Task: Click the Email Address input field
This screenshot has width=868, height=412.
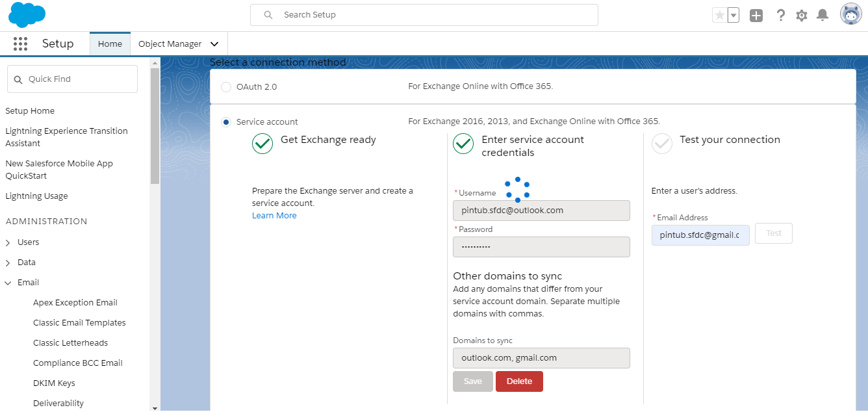Action: pyautogui.click(x=700, y=235)
